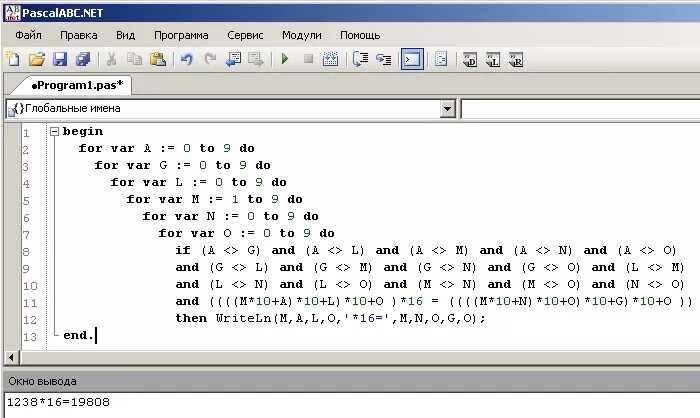Run the program with green arrow
This screenshot has width=700, height=418.
(285, 59)
